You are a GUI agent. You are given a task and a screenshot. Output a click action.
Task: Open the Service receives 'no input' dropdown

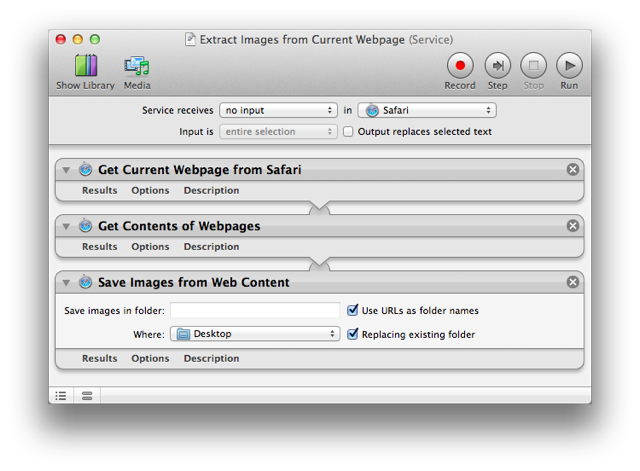click(279, 110)
